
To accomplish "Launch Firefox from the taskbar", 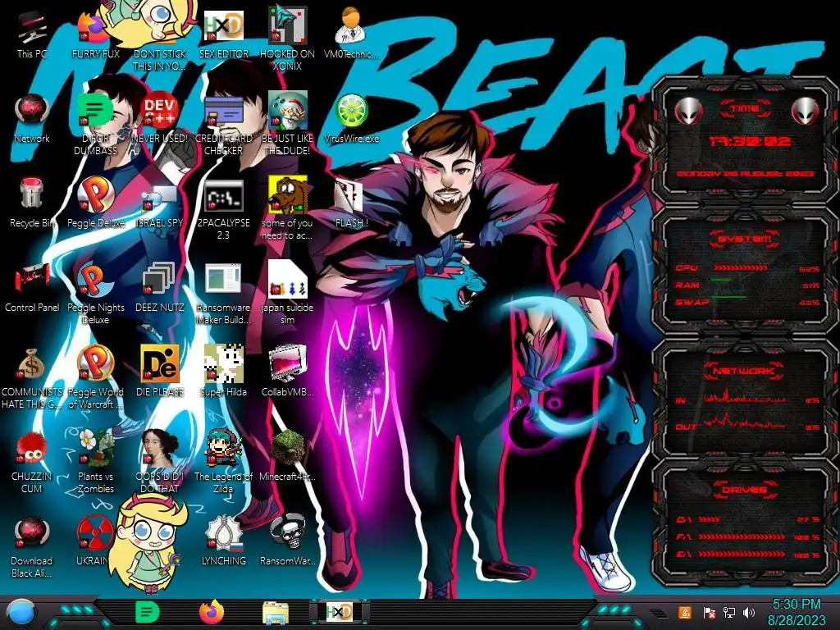I will click(x=212, y=613).
